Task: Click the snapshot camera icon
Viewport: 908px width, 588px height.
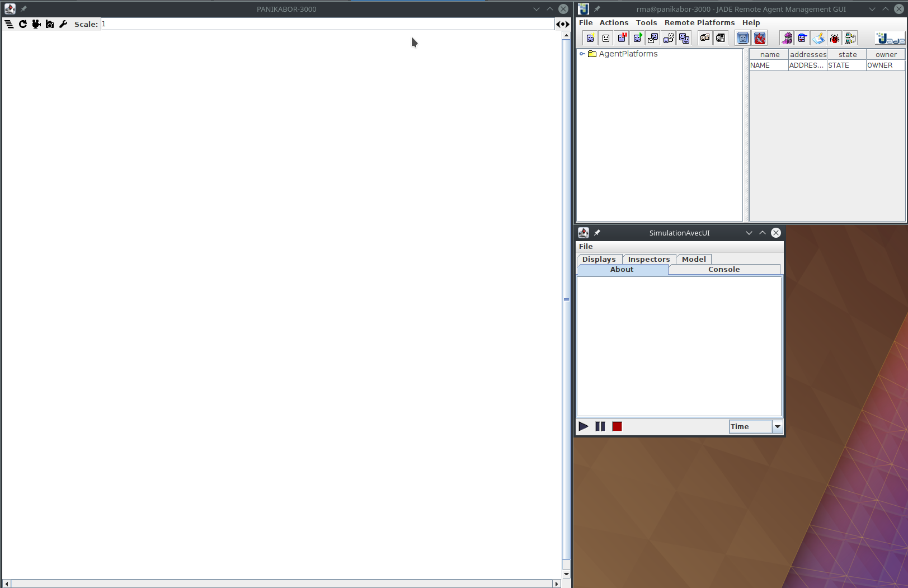Action: click(50, 24)
